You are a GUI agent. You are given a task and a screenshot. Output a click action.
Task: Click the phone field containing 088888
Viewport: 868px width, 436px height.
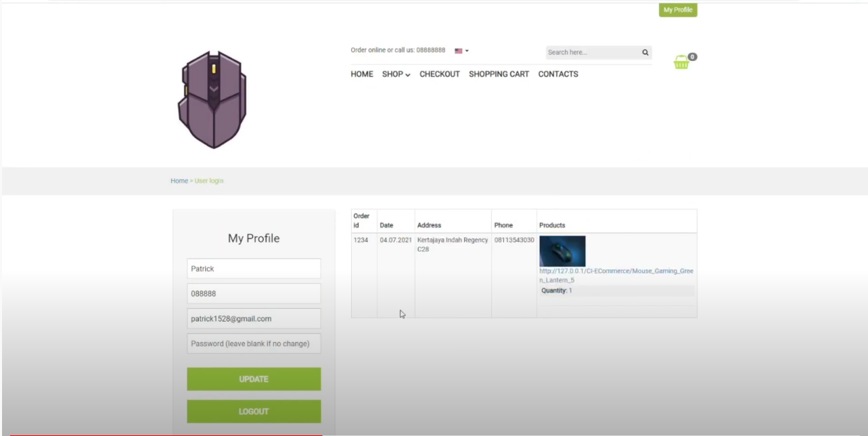[254, 294]
